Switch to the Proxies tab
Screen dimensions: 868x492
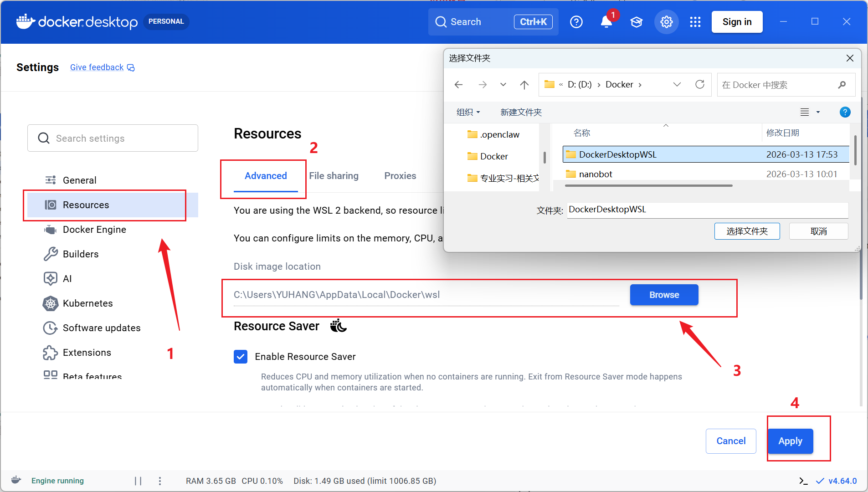(400, 176)
